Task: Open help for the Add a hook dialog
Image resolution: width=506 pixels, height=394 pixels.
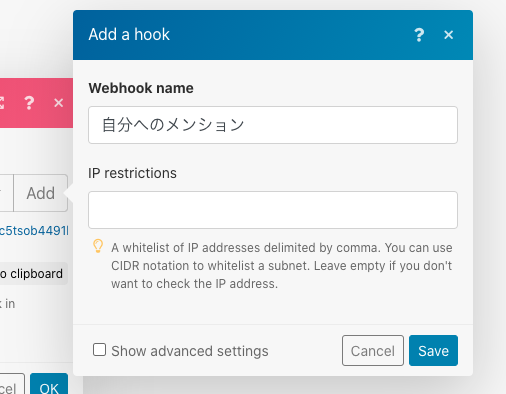Action: coord(419,35)
